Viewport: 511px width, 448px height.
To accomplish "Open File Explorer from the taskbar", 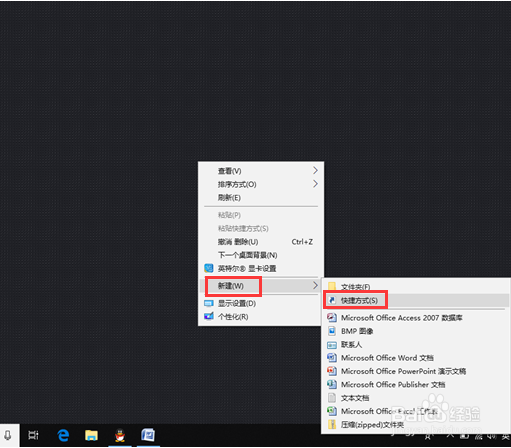I will [x=91, y=435].
